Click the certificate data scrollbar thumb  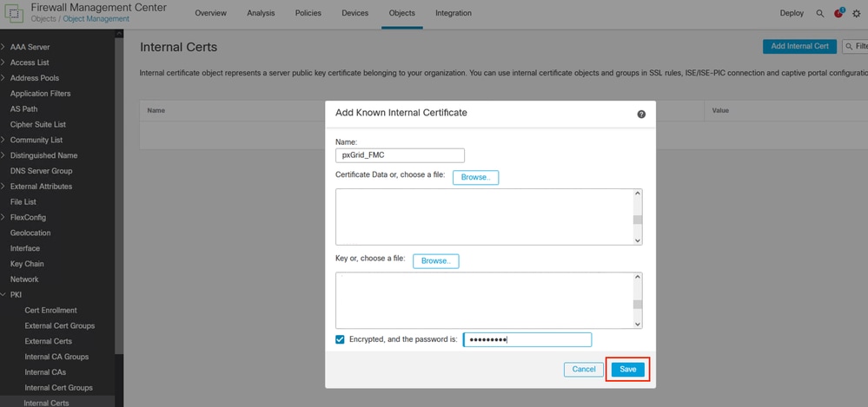pos(638,220)
